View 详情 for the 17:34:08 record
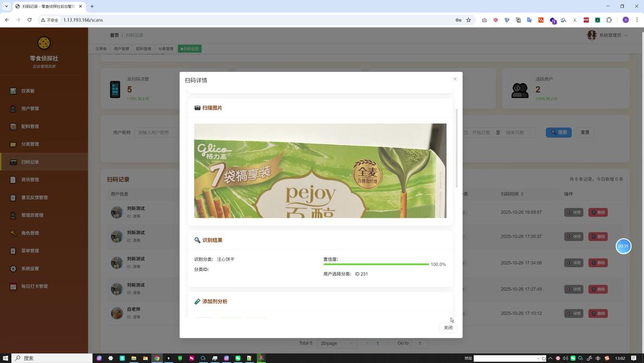644x363 pixels. click(x=573, y=263)
